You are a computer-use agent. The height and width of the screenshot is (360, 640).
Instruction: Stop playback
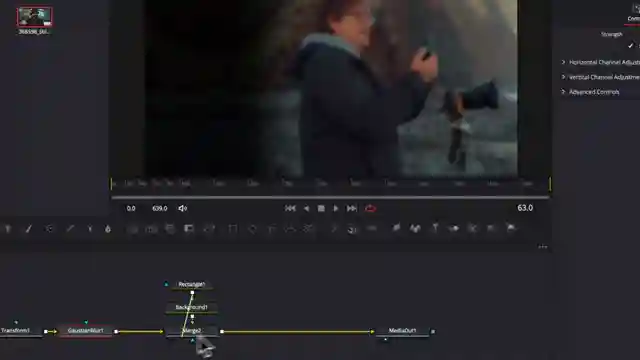click(321, 209)
